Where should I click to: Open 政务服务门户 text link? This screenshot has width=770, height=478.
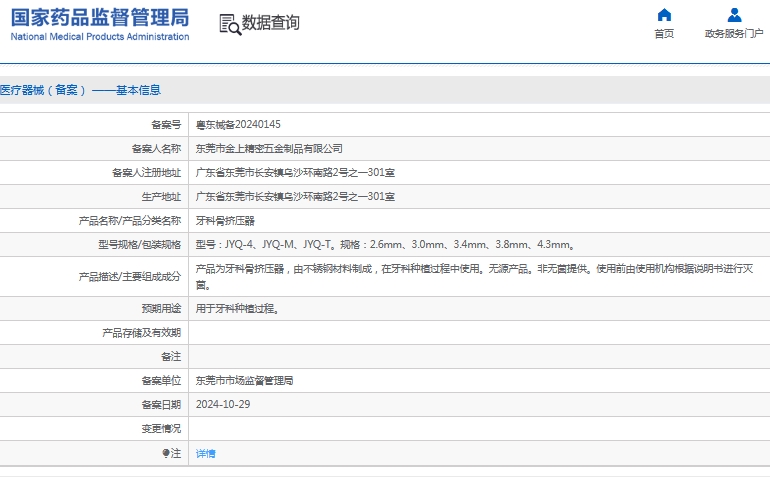[x=734, y=33]
